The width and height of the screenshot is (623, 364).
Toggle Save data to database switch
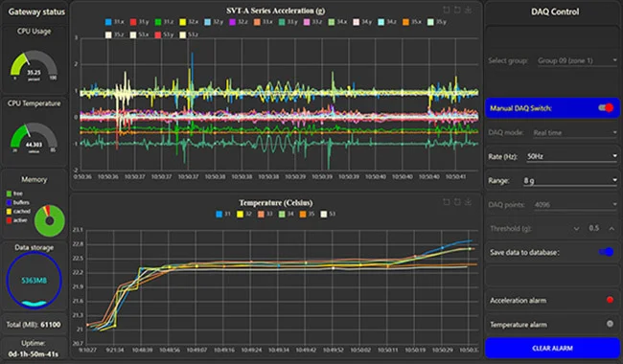click(x=607, y=252)
